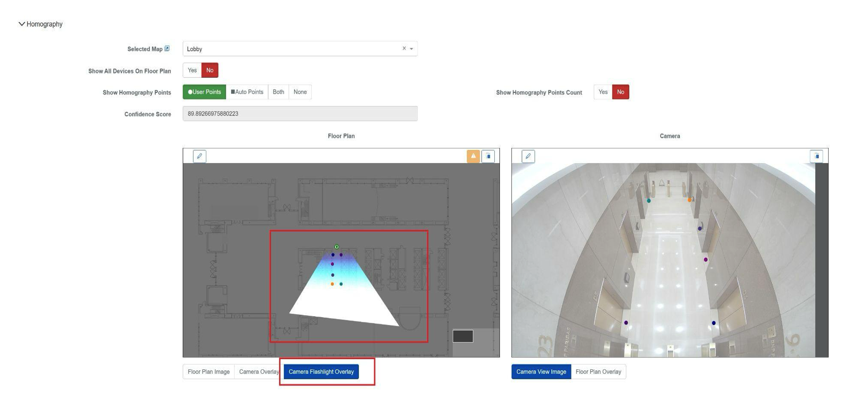The image size is (868, 405).
Task: Click the green camera marker on floor plan
Action: (x=337, y=247)
